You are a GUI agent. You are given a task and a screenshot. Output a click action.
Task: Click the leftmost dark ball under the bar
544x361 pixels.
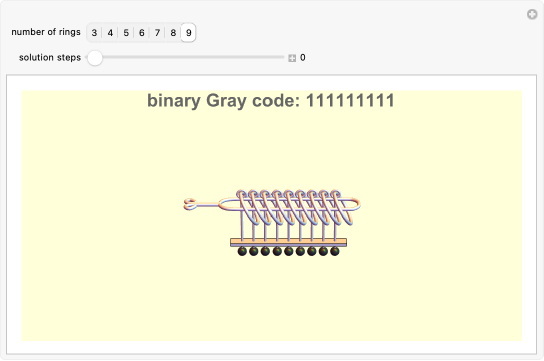pyautogui.click(x=242, y=251)
